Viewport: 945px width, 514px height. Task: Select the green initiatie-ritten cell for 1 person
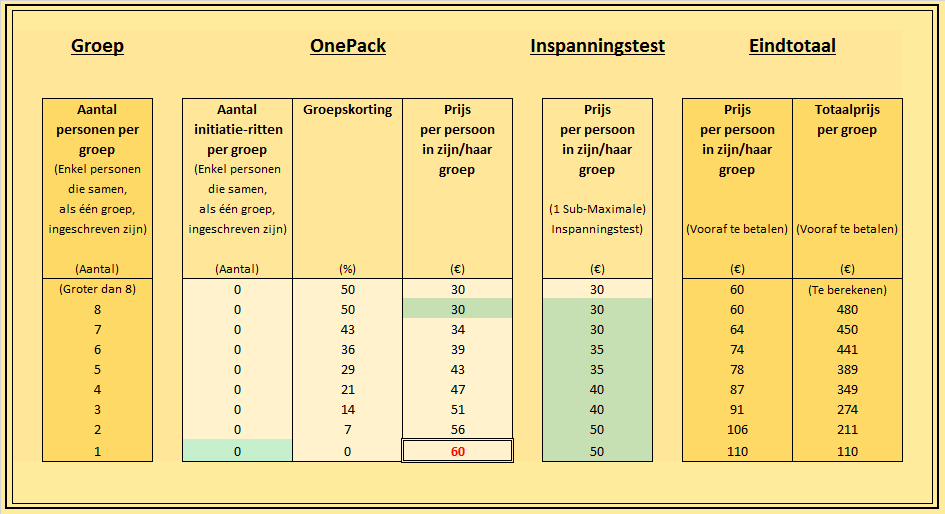(237, 451)
